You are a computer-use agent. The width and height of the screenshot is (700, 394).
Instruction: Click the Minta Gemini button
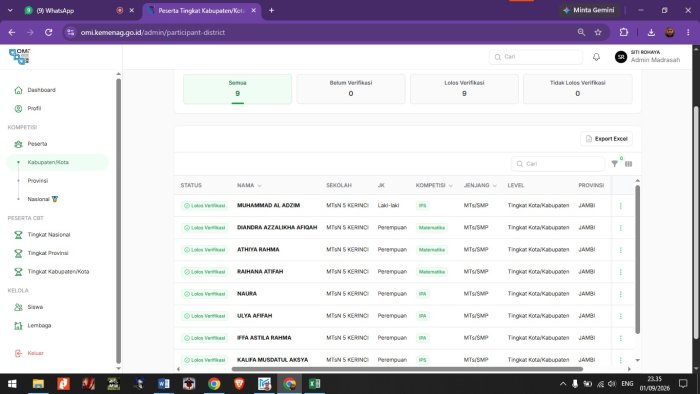pyautogui.click(x=589, y=10)
